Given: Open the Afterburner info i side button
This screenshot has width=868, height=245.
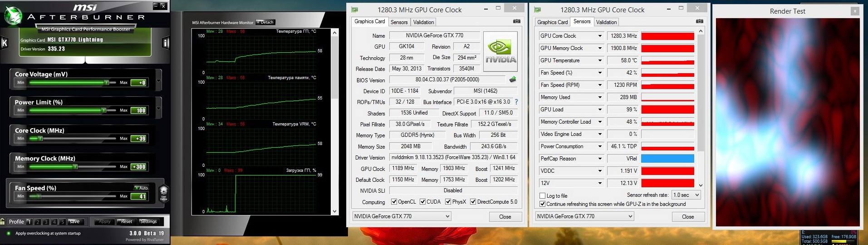Looking at the screenshot, I should [x=166, y=43].
